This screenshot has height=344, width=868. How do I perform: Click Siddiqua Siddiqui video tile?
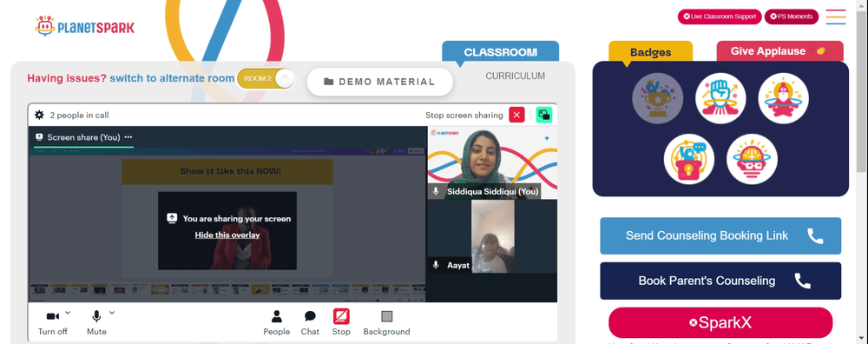pos(492,162)
